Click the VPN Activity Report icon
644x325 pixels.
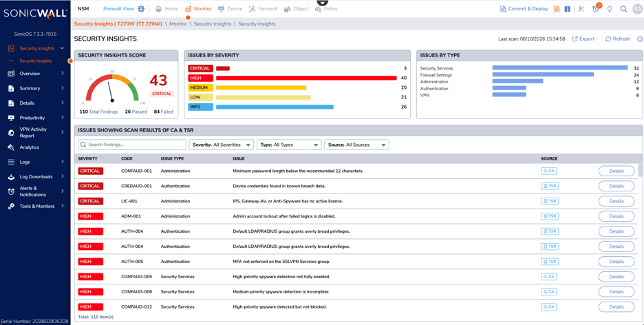pos(11,133)
